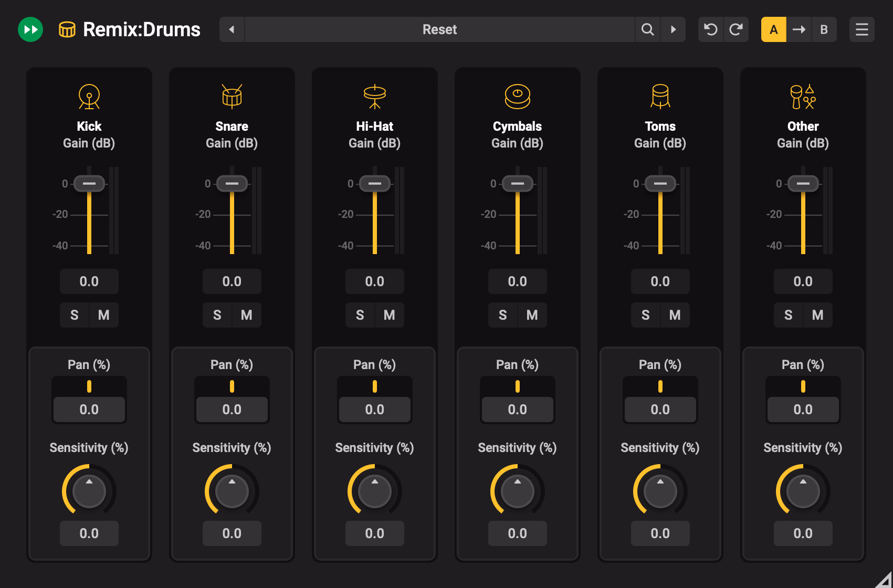Mute the Other channel

(818, 315)
